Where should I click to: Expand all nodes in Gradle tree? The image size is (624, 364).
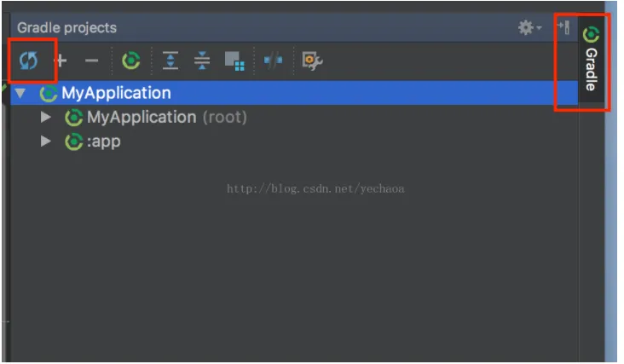[x=170, y=61]
